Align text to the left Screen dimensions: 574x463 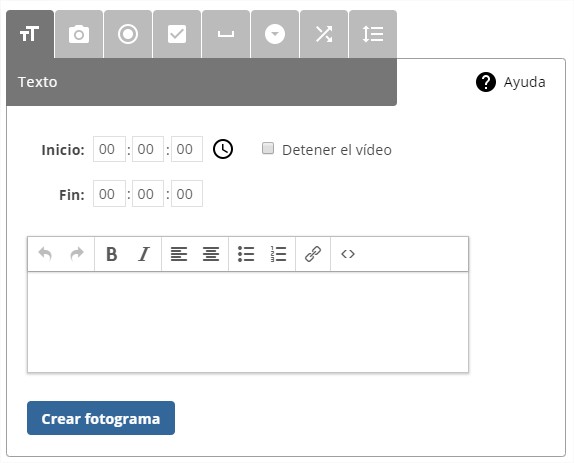179,254
